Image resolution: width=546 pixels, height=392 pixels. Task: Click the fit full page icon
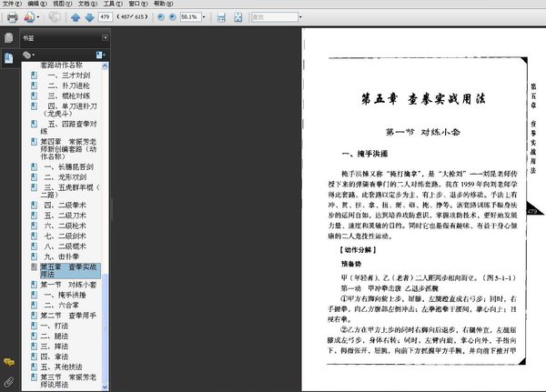(238, 17)
